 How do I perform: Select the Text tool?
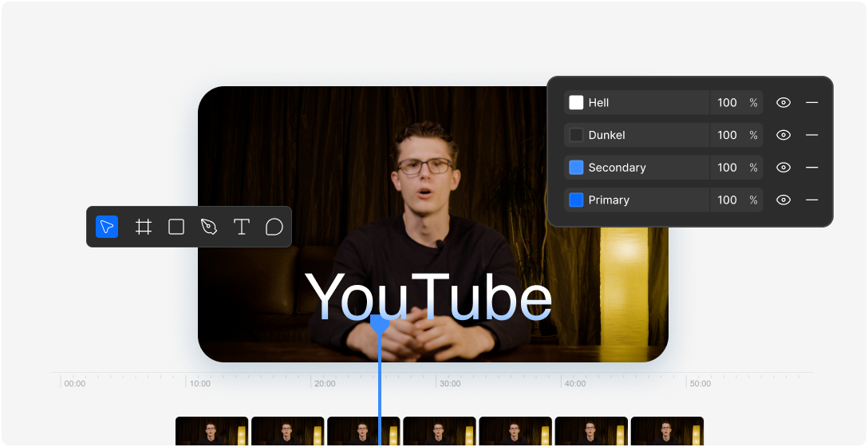coord(242,227)
